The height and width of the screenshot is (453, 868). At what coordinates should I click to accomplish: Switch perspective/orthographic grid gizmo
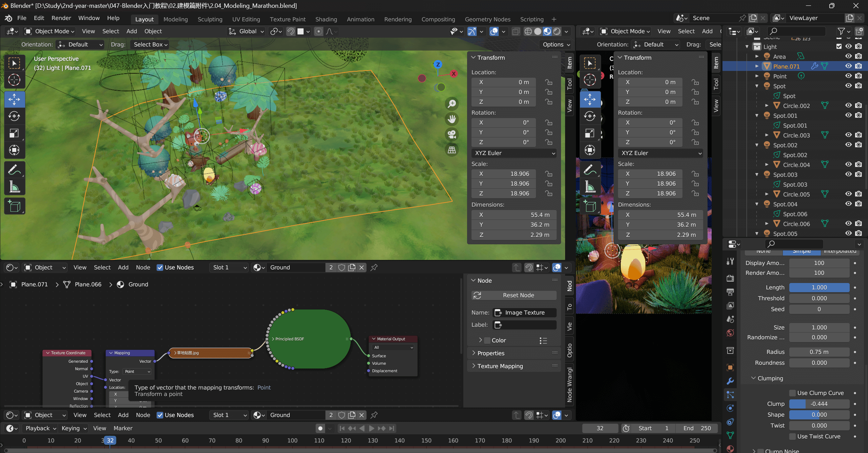[x=452, y=150]
